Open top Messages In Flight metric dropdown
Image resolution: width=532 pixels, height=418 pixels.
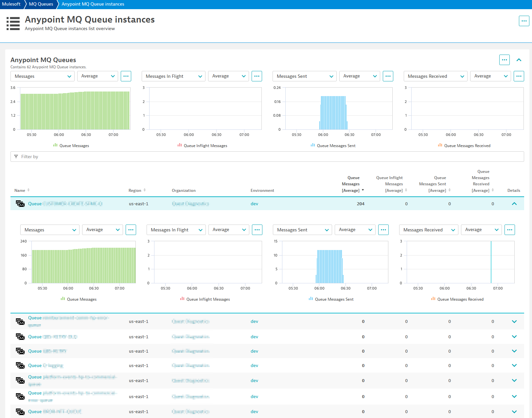[173, 76]
